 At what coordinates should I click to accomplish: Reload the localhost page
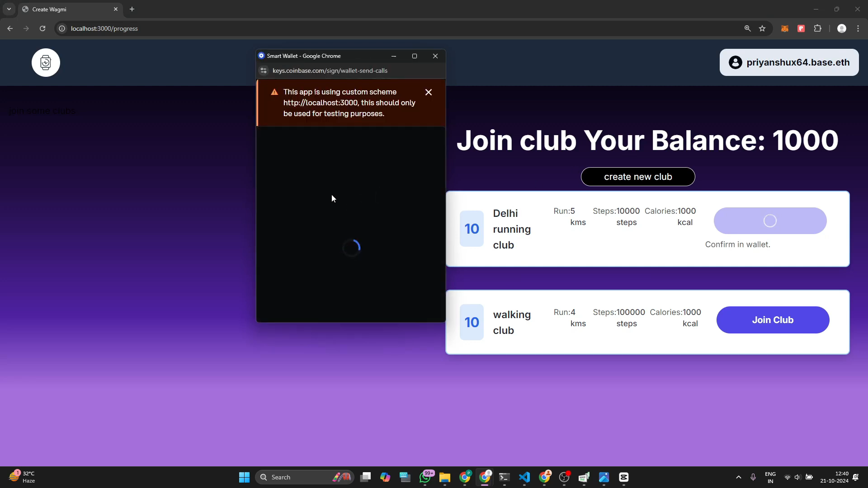click(x=42, y=28)
